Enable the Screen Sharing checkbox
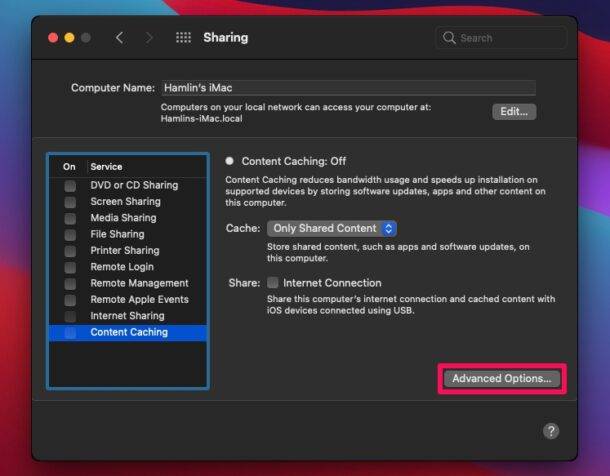Image resolution: width=610 pixels, height=476 pixels. pyautogui.click(x=70, y=202)
